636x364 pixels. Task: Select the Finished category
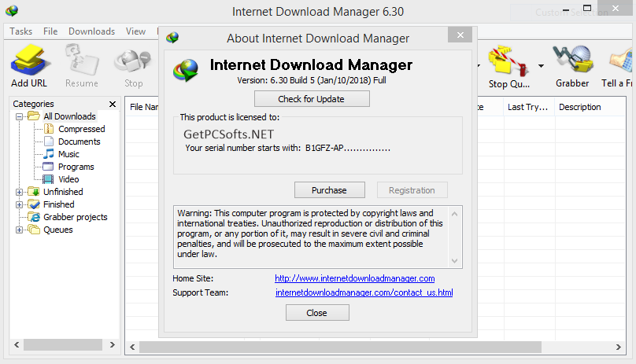[x=59, y=204]
